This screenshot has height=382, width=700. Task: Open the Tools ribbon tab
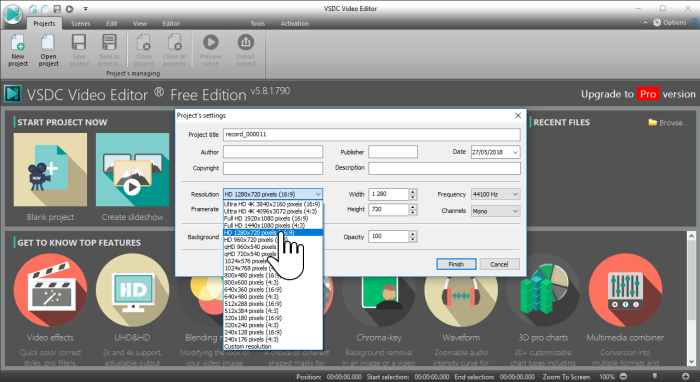[x=258, y=23]
